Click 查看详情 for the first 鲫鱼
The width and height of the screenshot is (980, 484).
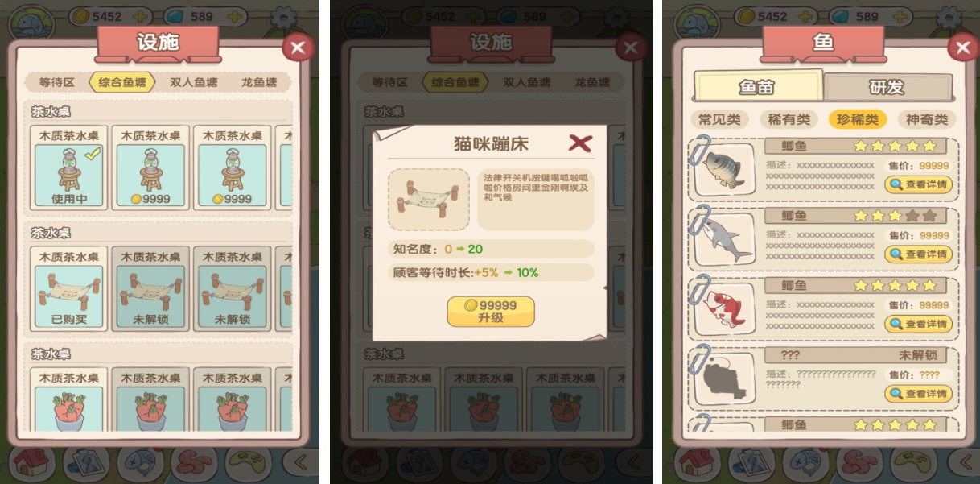click(x=918, y=184)
